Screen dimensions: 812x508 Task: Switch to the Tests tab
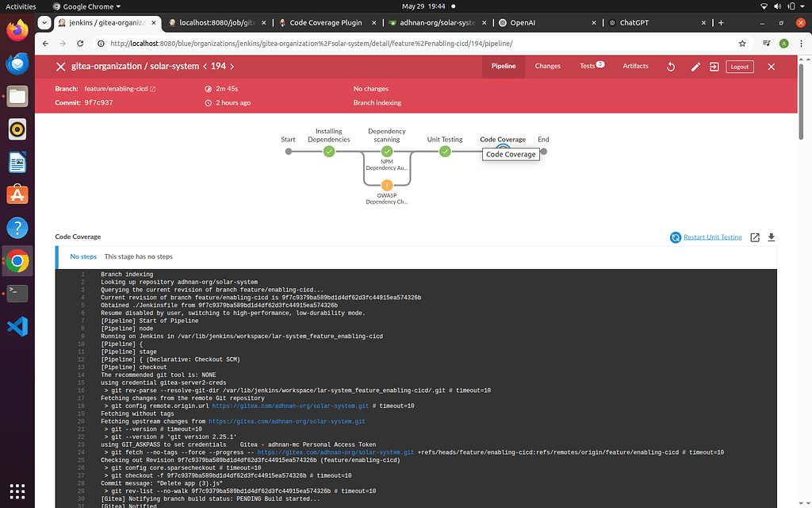point(592,66)
